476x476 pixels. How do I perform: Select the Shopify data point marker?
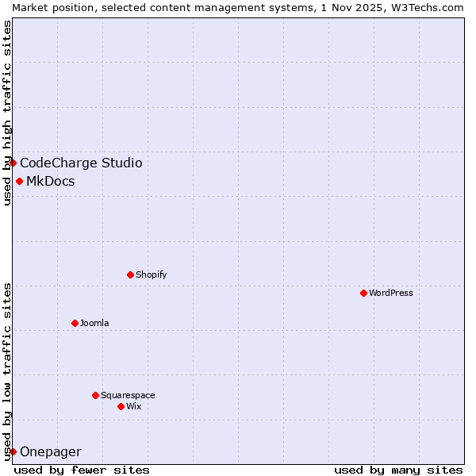pos(130,274)
